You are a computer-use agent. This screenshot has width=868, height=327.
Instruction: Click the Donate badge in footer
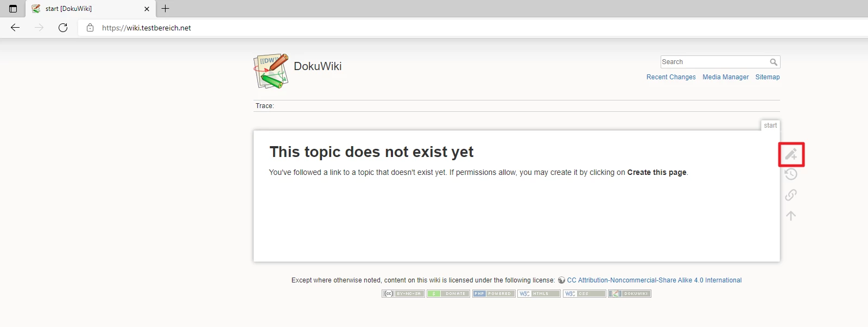point(448,293)
